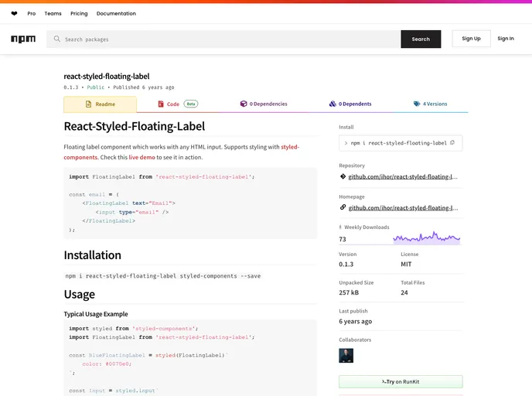Click the Code tab file icon
532x396 pixels.
[x=161, y=104]
